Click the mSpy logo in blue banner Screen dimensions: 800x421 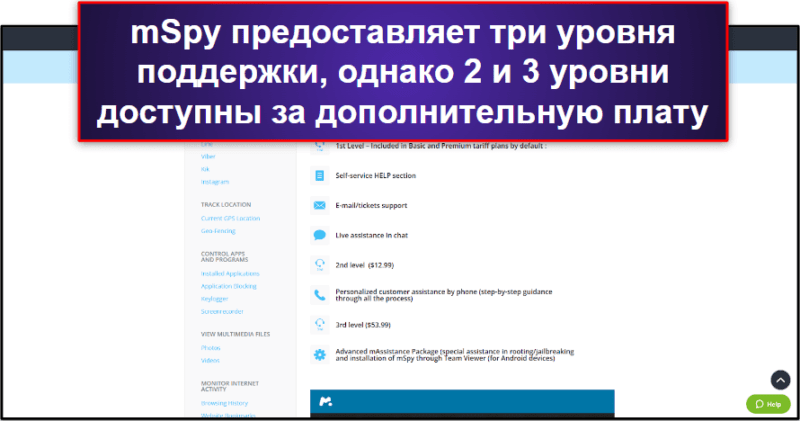click(326, 402)
